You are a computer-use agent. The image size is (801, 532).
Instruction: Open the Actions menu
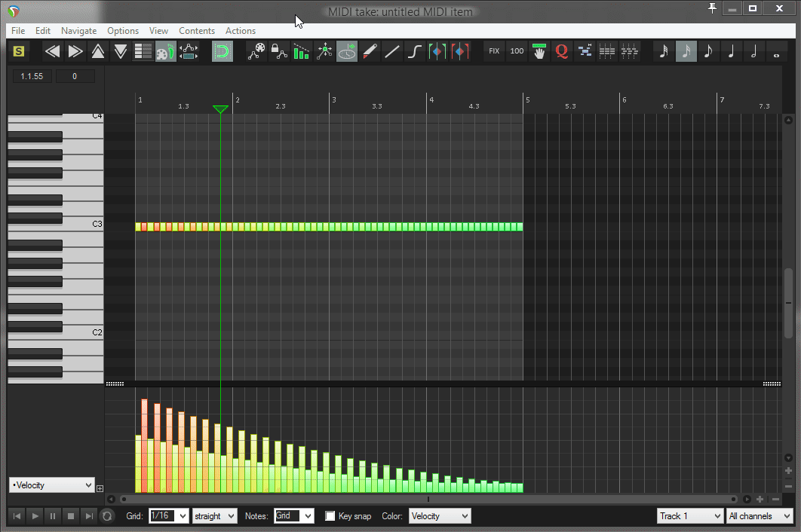(x=240, y=31)
